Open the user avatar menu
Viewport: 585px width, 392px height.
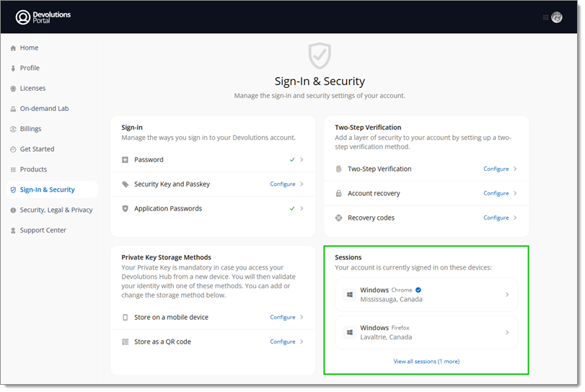[x=556, y=17]
